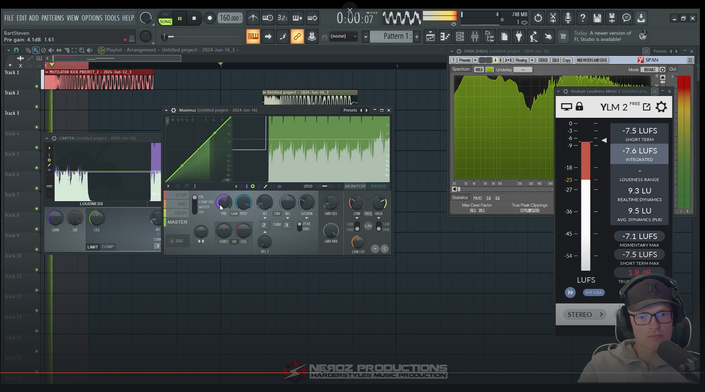705x392 pixels.
Task: Toggle the multilink to controllers icon
Action: (312, 36)
